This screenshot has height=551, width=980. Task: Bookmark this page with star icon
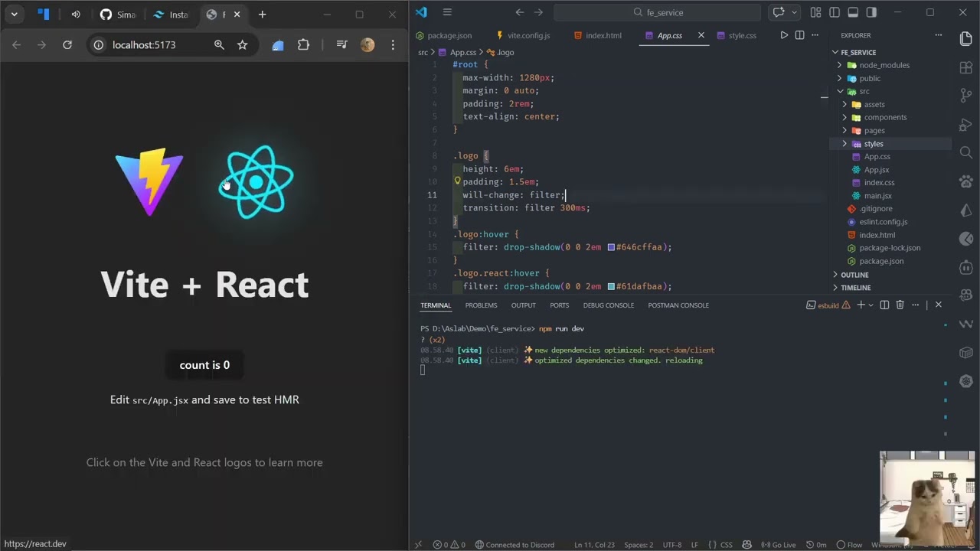click(242, 45)
